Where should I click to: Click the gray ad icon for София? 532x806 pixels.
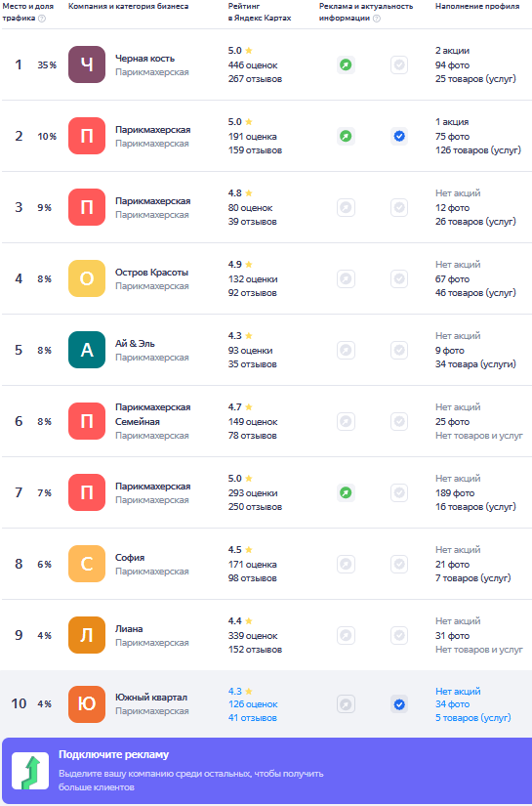coord(347,565)
